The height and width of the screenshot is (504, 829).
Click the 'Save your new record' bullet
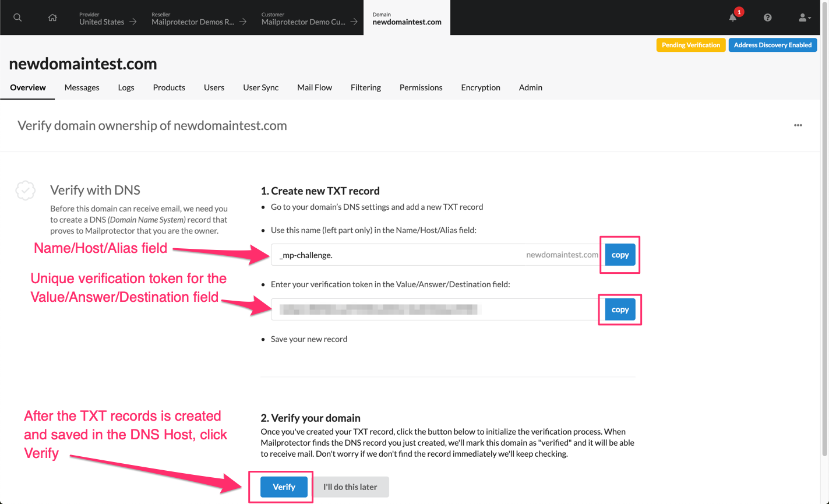tap(309, 339)
